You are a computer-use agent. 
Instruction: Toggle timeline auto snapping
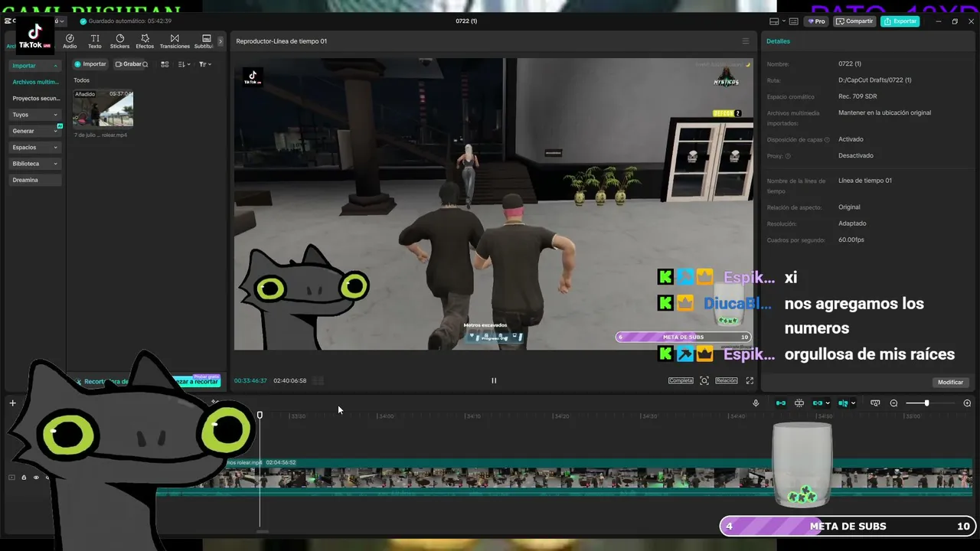799,403
